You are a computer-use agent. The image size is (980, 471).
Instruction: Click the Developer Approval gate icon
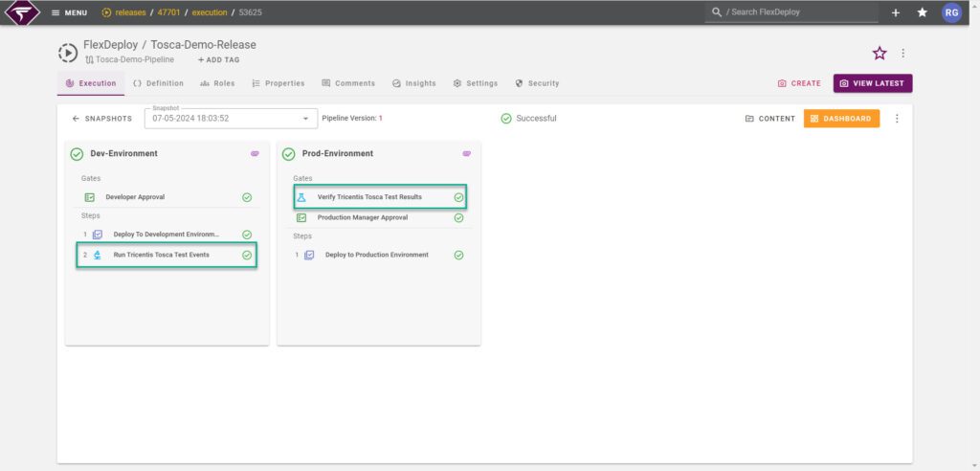coord(89,197)
